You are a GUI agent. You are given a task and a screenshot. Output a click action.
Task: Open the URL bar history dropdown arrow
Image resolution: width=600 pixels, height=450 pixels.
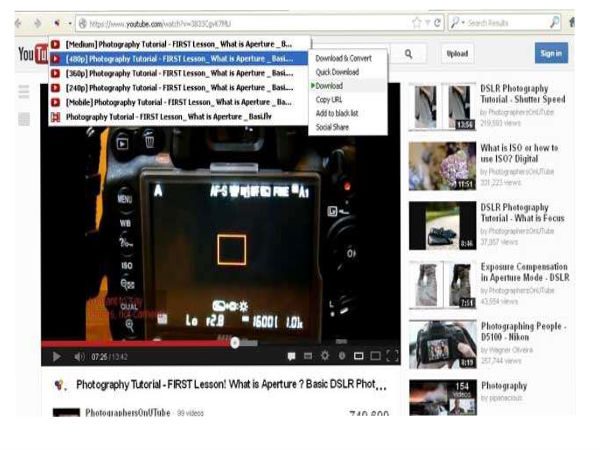point(427,23)
